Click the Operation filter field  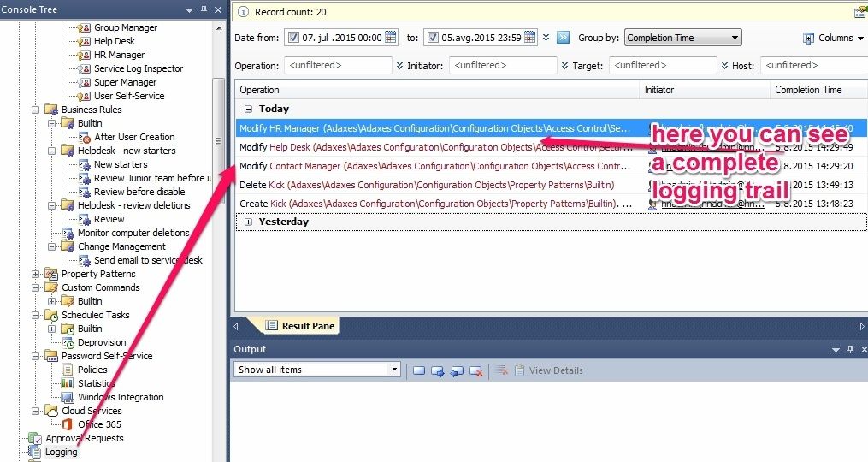pos(339,65)
